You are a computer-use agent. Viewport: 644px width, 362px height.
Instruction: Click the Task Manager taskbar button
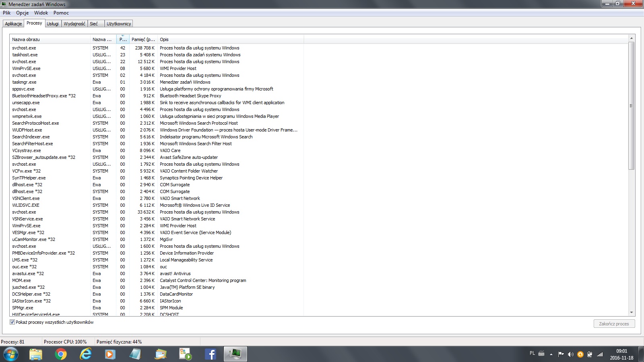tap(235, 354)
